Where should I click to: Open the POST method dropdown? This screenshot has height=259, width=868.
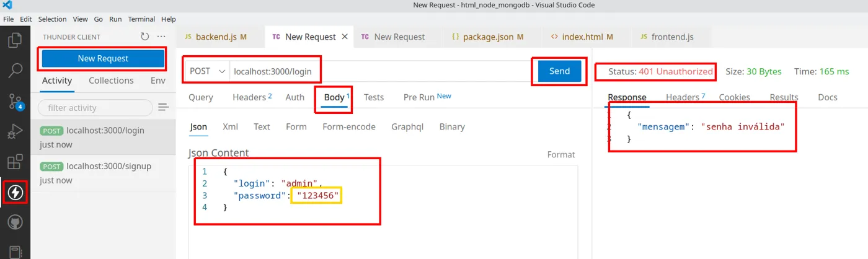tap(206, 71)
